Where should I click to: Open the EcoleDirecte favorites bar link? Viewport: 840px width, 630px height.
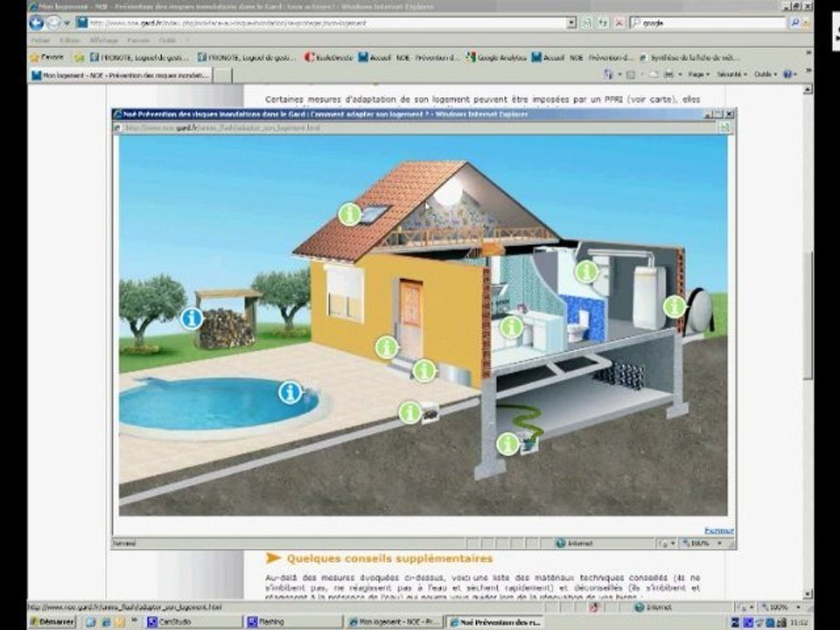[x=328, y=58]
